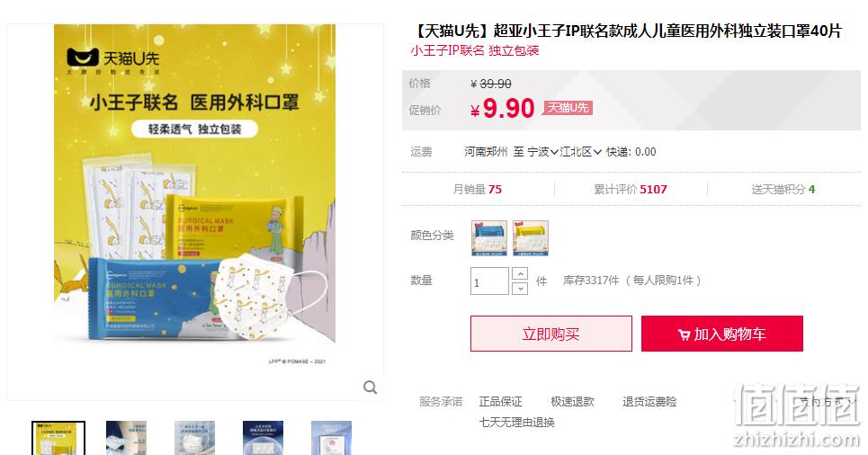This screenshot has width=868, height=455.
Task: Decrease quantity with the down arrow
Action: (520, 289)
